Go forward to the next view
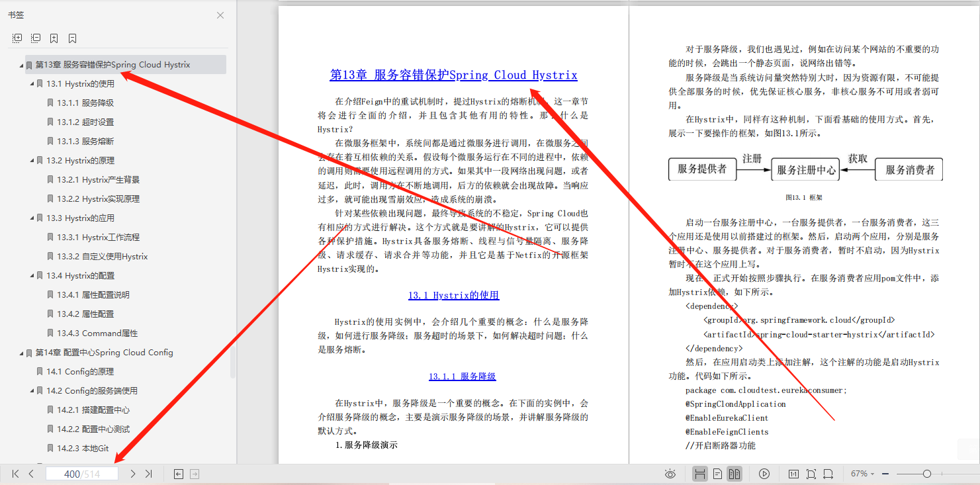 [195, 474]
